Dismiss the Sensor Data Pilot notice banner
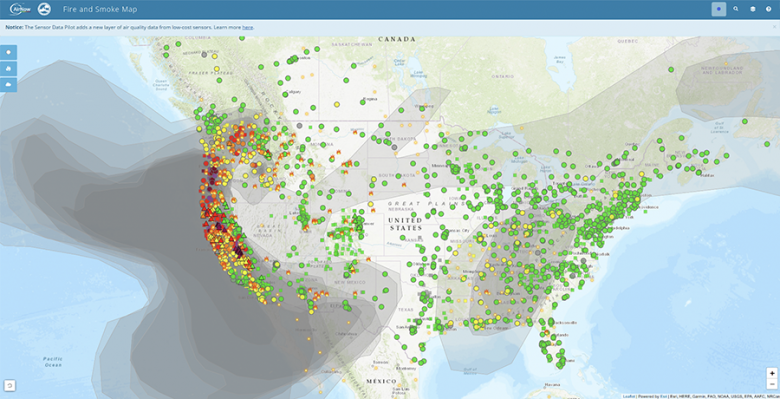Viewport: 780px width, 399px height. pos(774,27)
